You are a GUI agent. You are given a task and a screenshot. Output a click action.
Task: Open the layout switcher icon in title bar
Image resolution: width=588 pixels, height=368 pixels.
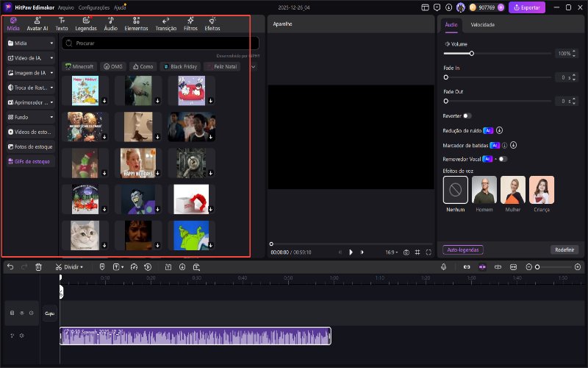(425, 7)
